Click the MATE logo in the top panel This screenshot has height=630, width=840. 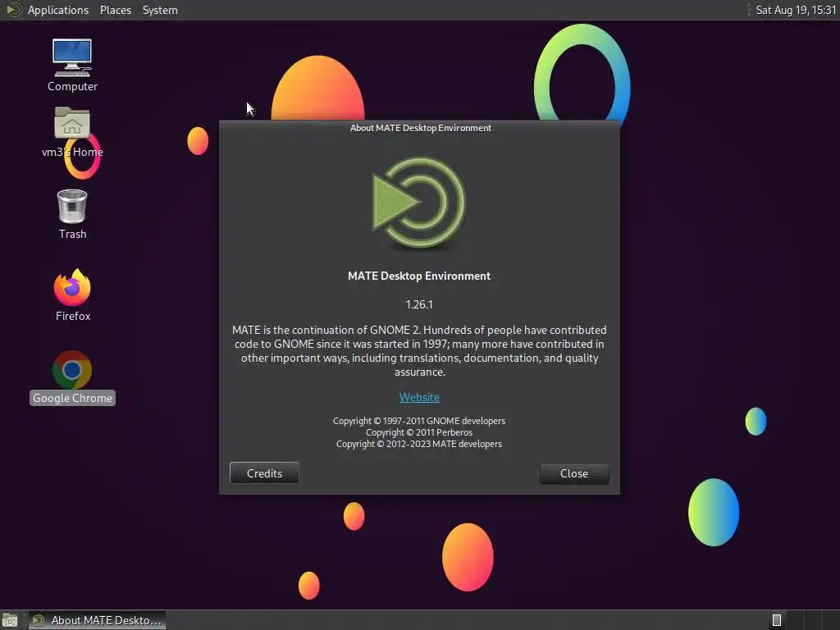tap(13, 10)
